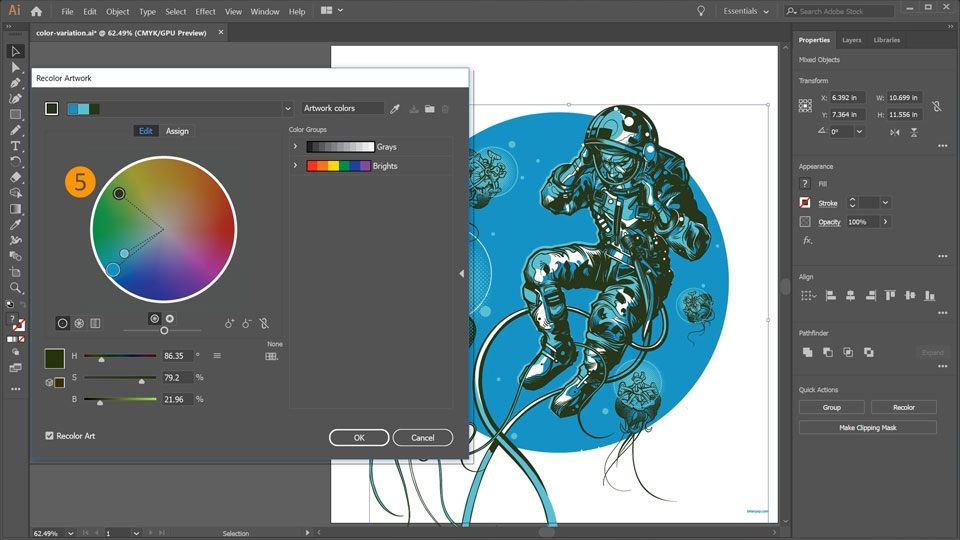Click the get colors eyedropper in dialog
The height and width of the screenshot is (540, 960).
[395, 108]
